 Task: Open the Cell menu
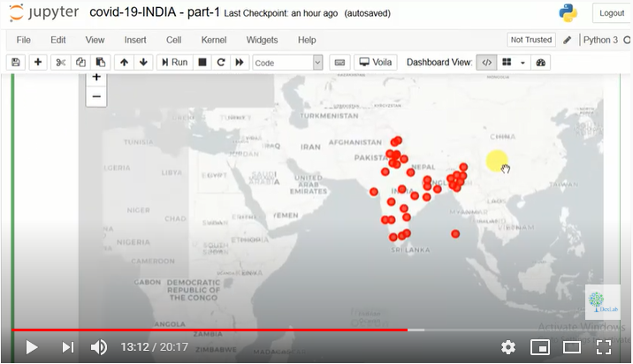(173, 40)
